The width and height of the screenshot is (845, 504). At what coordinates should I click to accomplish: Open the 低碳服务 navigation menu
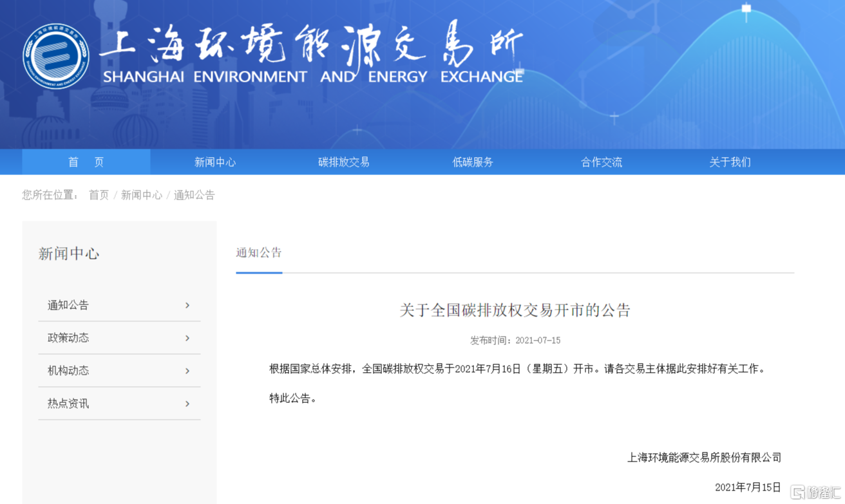[473, 162]
